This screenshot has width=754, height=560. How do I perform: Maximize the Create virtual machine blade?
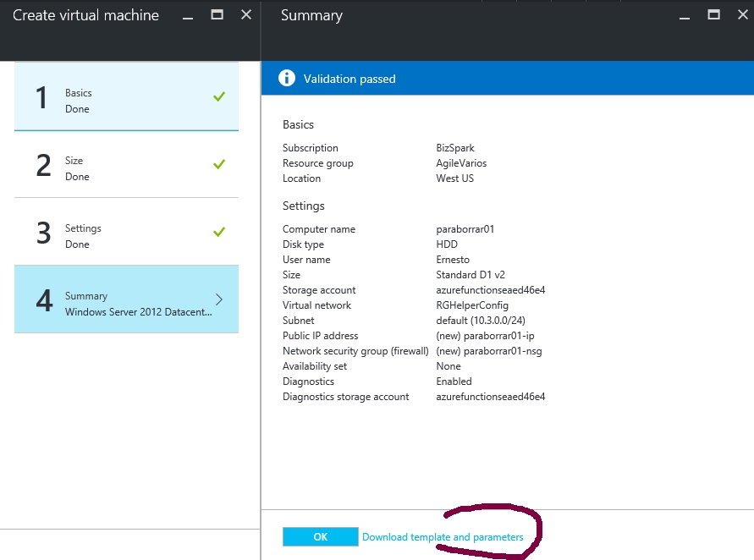pyautogui.click(x=217, y=15)
